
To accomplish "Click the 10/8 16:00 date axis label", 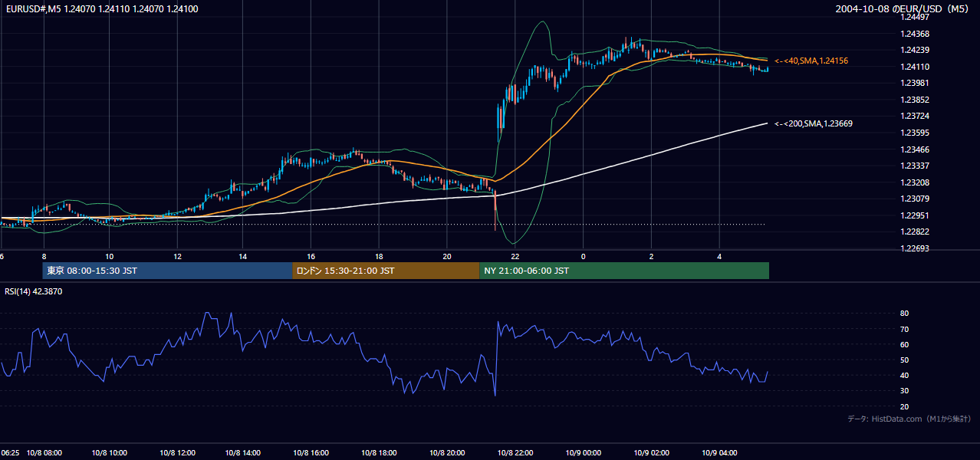I will 311,453.
